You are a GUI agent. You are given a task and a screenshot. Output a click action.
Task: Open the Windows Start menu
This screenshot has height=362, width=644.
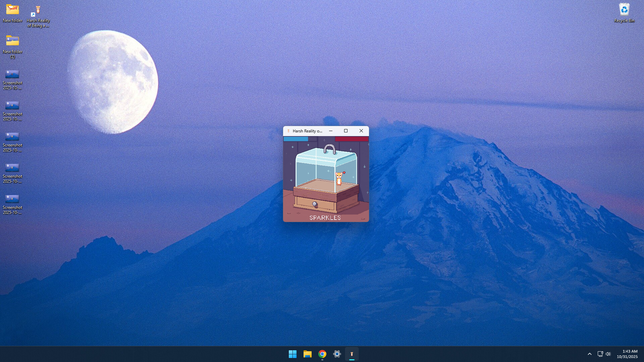(x=292, y=354)
